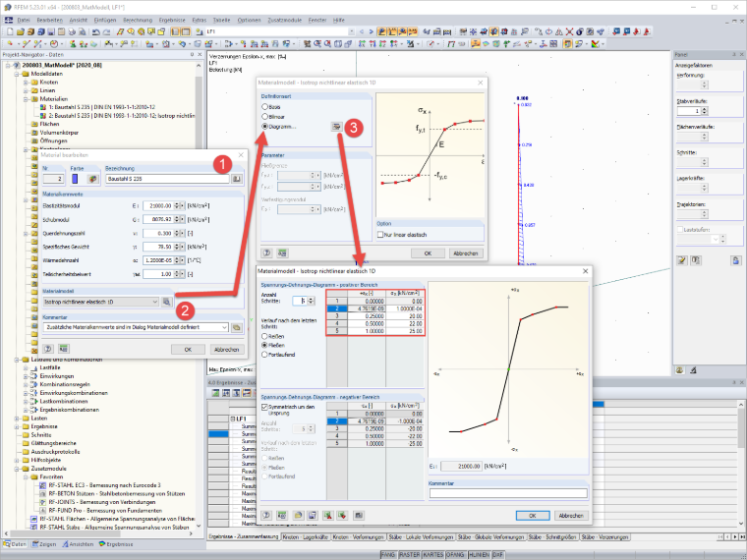Click the Elastizitätsmodul value field

[157, 206]
